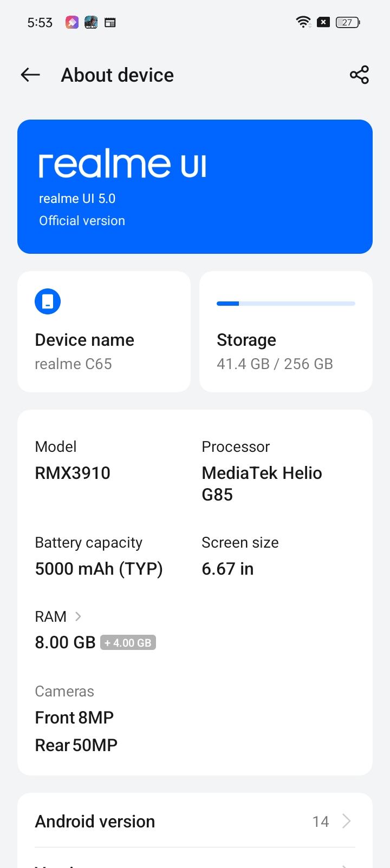
Task: Tap the game notification icon
Action: tap(91, 22)
